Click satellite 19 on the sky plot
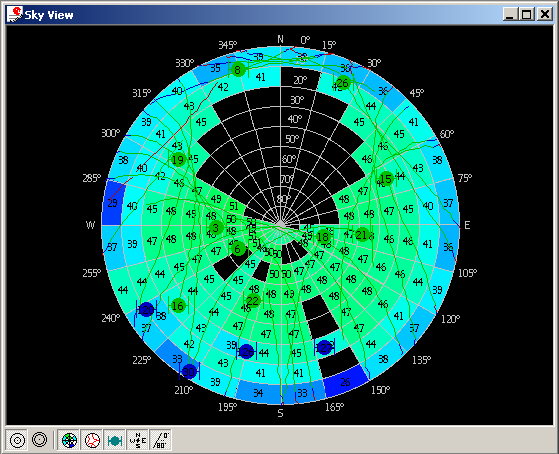Screen dimensions: 559x454 click(x=178, y=160)
